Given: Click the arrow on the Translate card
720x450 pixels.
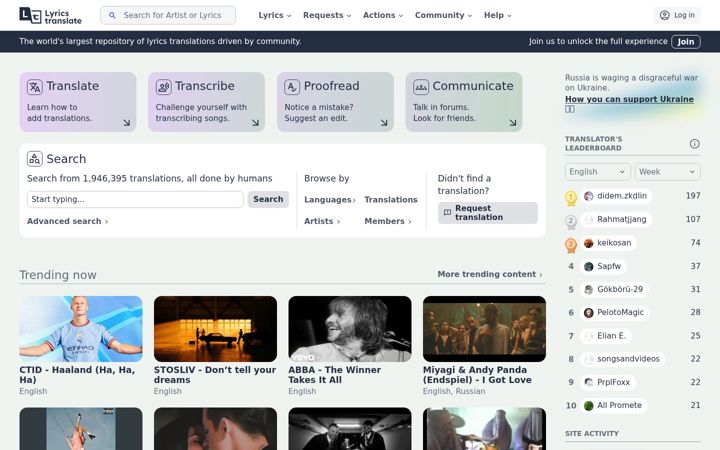Looking at the screenshot, I should click(127, 123).
